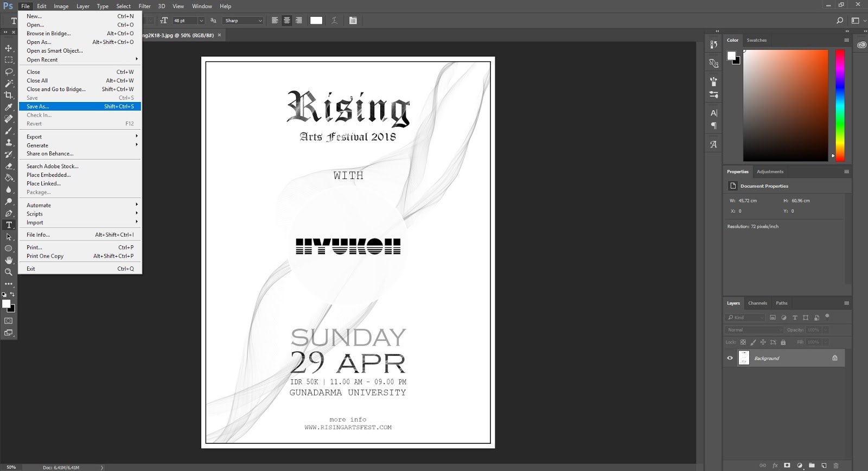Screen dimensions: 868x471
Task: Open the Layers panel menu
Action: tap(846, 303)
